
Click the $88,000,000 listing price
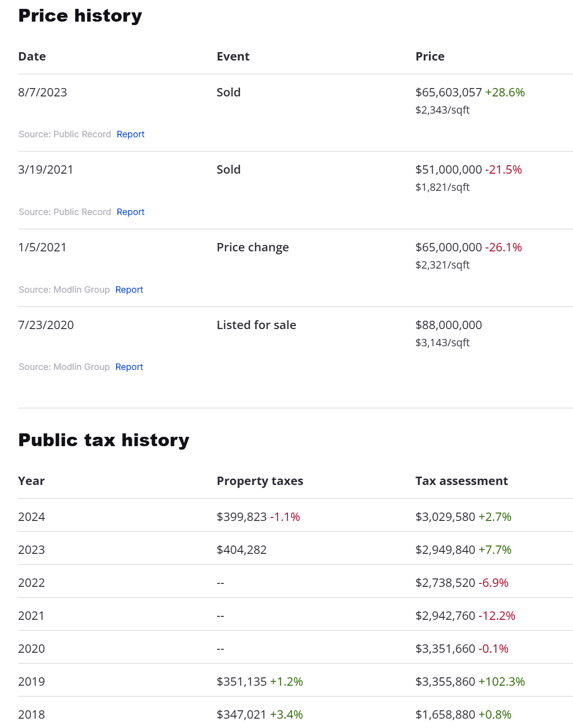pos(448,325)
